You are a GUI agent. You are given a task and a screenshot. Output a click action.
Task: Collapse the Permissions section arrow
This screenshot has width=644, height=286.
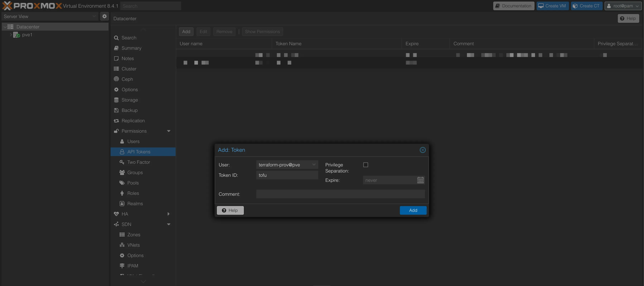click(x=169, y=131)
